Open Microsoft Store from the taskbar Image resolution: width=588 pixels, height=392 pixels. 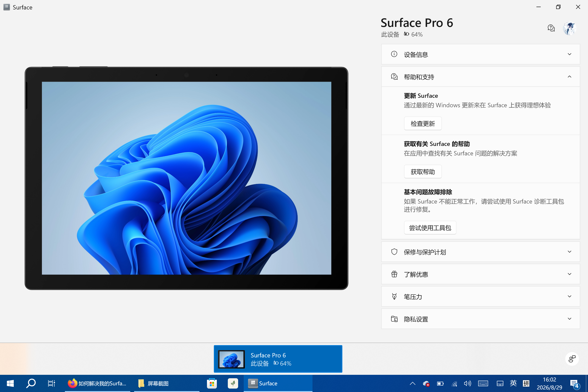pyautogui.click(x=212, y=383)
